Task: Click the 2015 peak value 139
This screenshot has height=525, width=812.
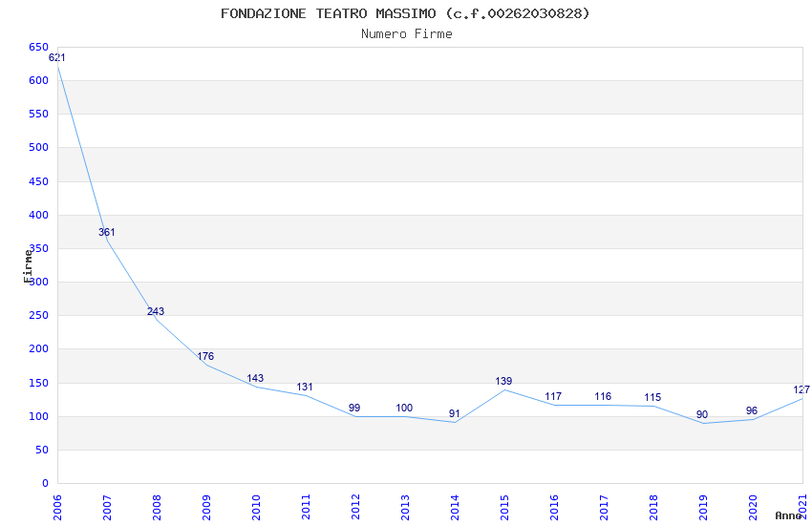Action: [503, 381]
